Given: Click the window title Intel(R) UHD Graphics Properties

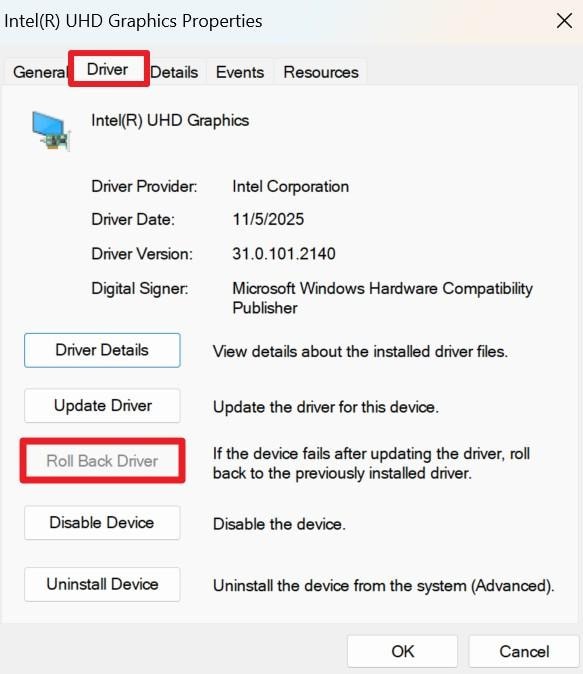Looking at the screenshot, I should pos(133,21).
